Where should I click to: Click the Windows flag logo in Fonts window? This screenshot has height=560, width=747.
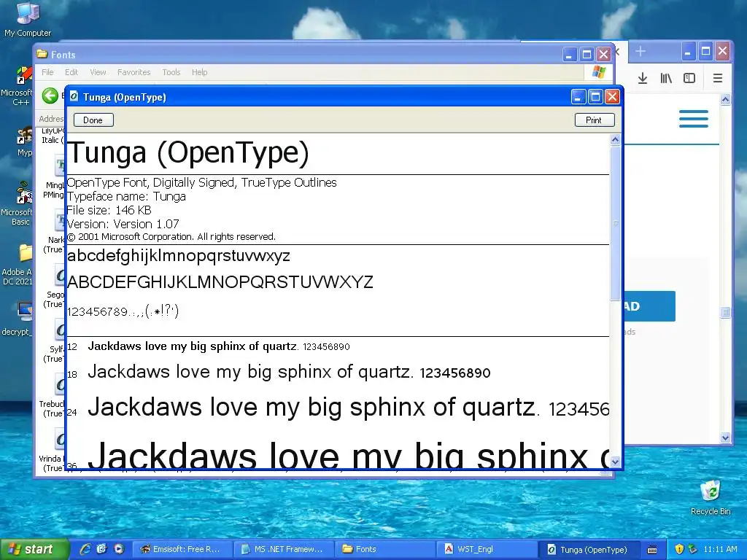point(599,72)
